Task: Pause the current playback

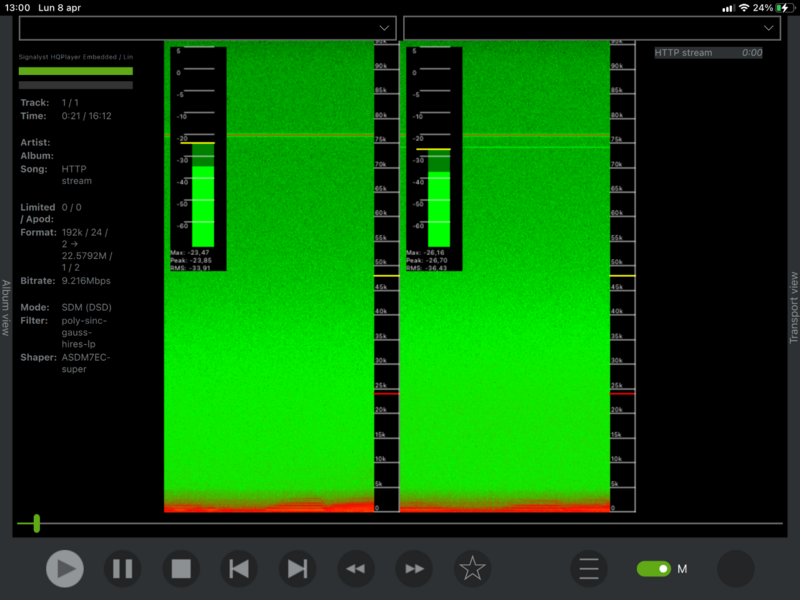Action: (x=123, y=569)
